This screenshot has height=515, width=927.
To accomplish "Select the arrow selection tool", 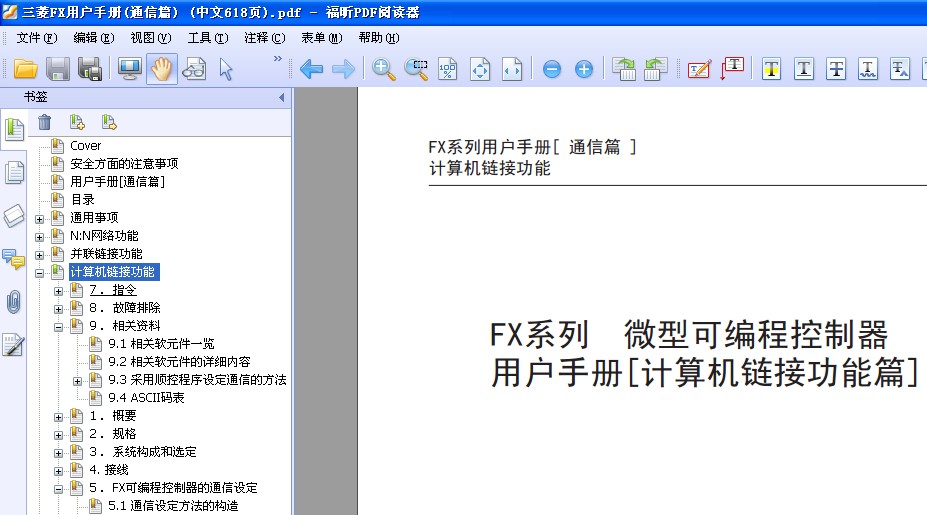I will [225, 69].
